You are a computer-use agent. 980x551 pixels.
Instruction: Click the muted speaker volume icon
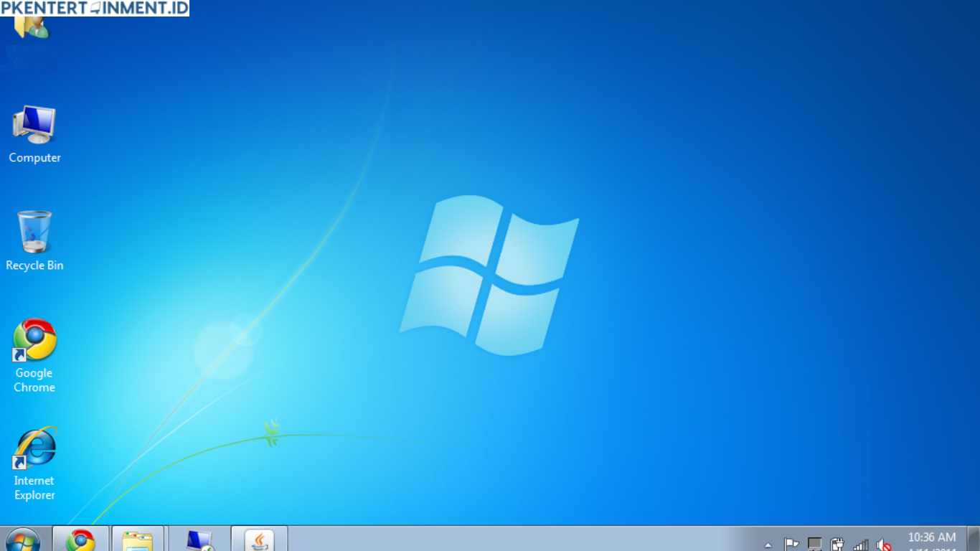(884, 545)
